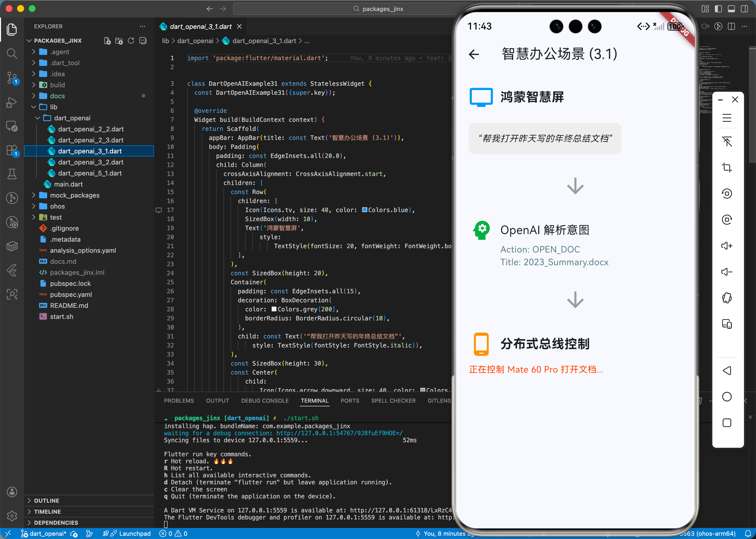Select the dart_openai_3_1.dart editor tab
The height and width of the screenshot is (539, 756).
coord(200,27)
